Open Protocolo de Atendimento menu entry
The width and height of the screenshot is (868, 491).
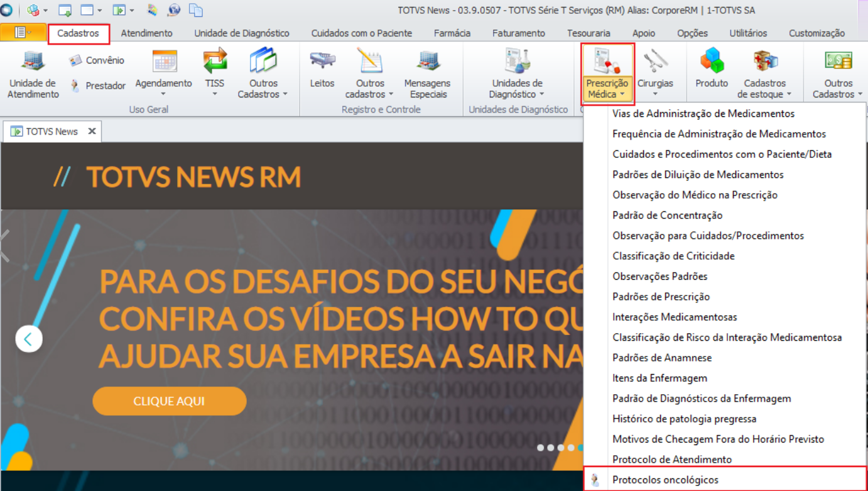[x=725, y=460]
